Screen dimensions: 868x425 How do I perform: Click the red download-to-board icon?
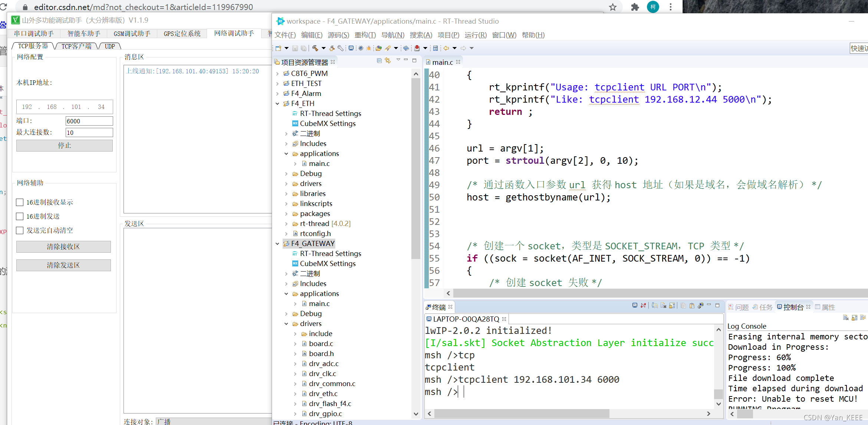[x=417, y=48]
